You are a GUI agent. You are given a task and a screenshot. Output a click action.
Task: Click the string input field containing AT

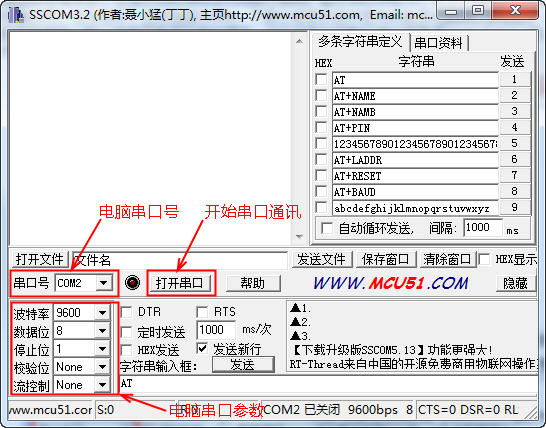click(x=328, y=383)
